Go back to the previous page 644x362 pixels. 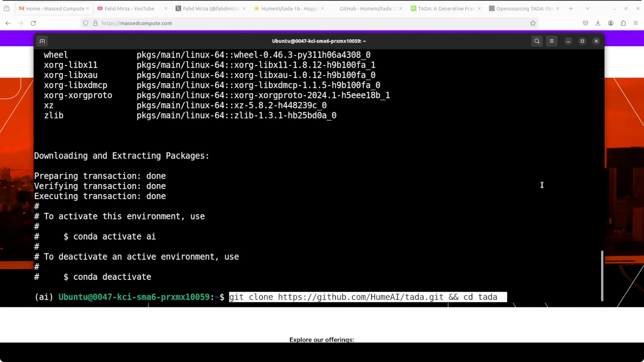click(x=8, y=23)
